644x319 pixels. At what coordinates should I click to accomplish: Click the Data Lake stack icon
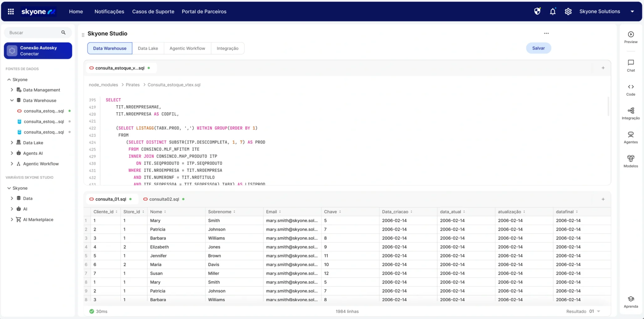coord(19,143)
